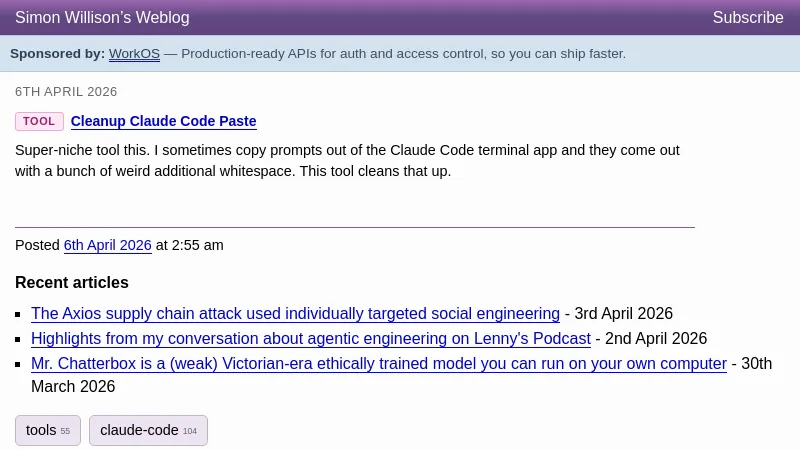Read the Axios supply chain attack article
The width and height of the screenshot is (800, 450).
coord(295,314)
